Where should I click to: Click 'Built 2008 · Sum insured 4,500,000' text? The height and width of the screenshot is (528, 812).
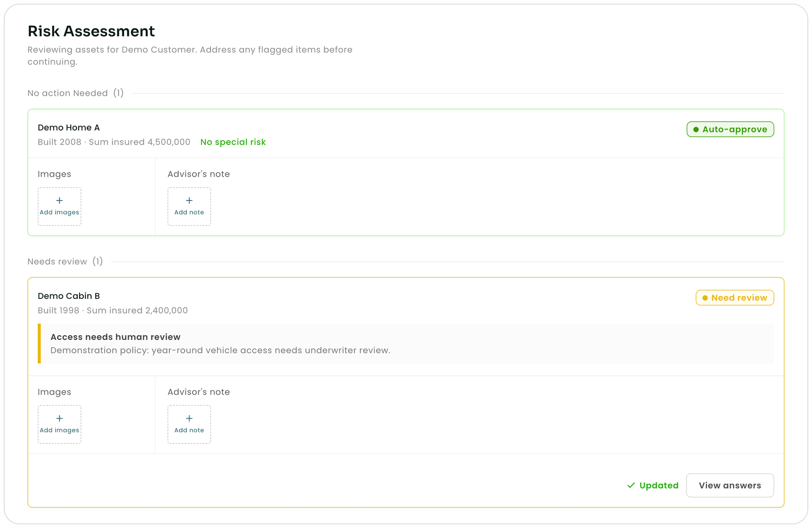(x=114, y=142)
